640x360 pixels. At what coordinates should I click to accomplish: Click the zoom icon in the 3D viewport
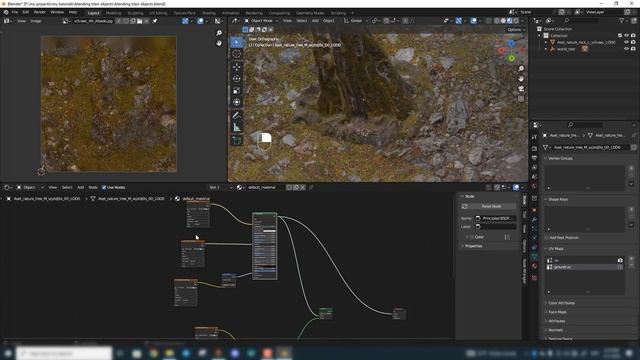pyautogui.click(x=521, y=69)
